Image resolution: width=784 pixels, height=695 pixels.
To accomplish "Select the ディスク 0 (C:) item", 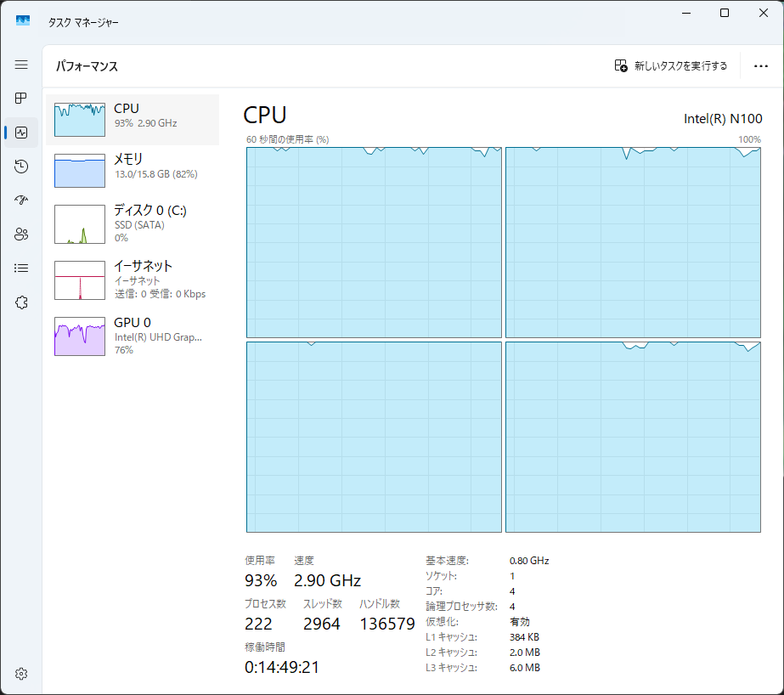I will coord(133,224).
